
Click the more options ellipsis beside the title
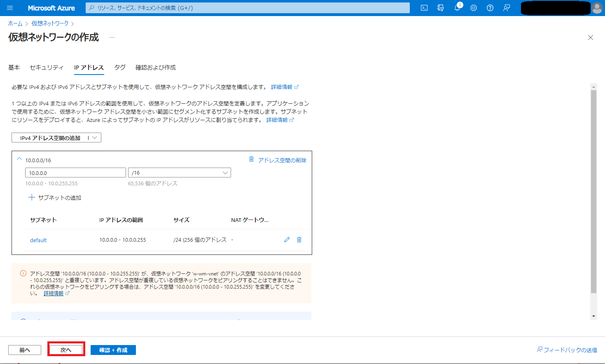(112, 37)
